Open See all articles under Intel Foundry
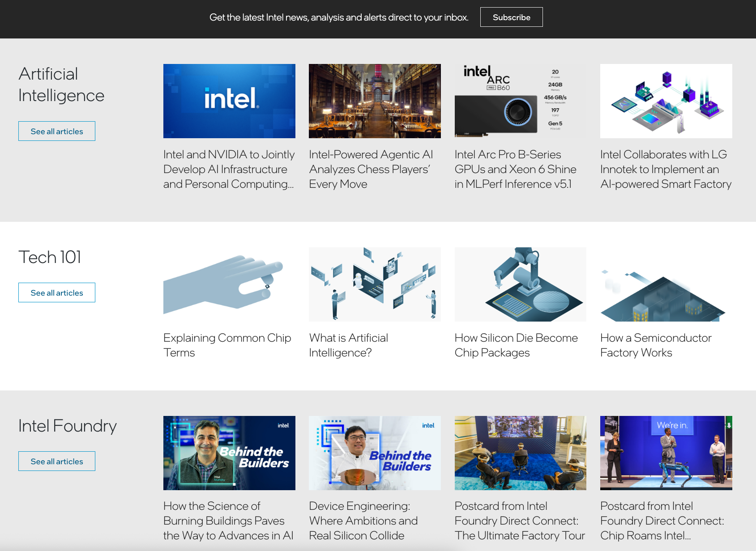 click(57, 461)
